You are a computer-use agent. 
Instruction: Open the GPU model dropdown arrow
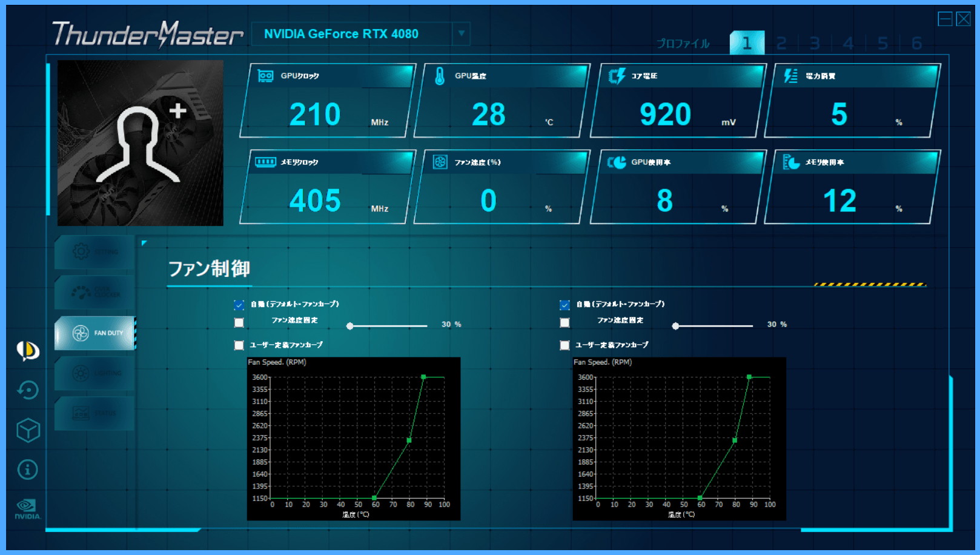462,33
